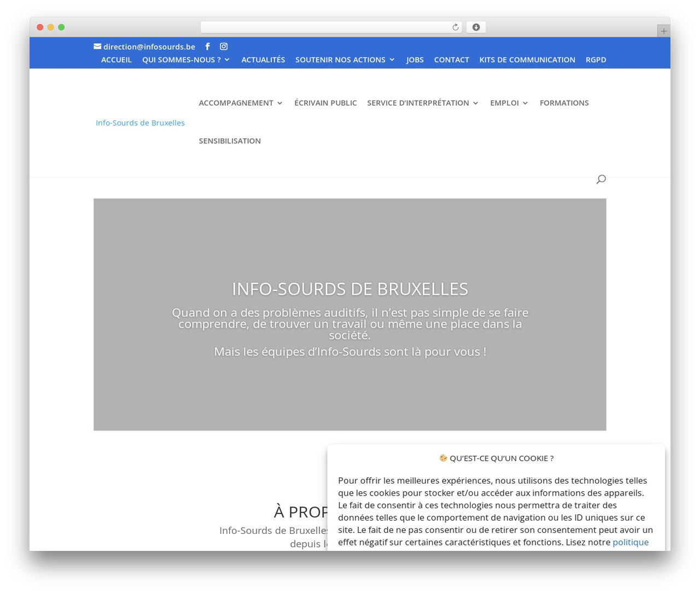Click the envelope email icon
700x593 pixels.
click(97, 46)
